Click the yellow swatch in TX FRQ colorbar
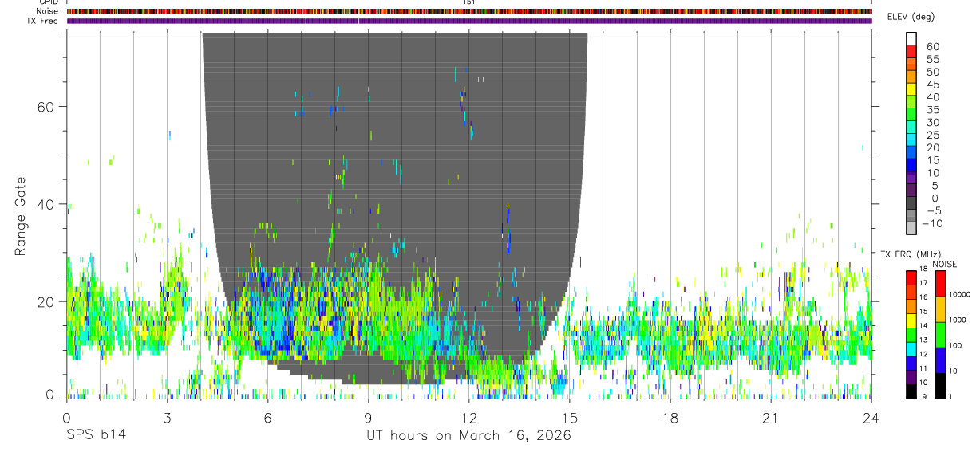Image resolution: width=980 pixels, height=452 pixels. click(x=911, y=320)
